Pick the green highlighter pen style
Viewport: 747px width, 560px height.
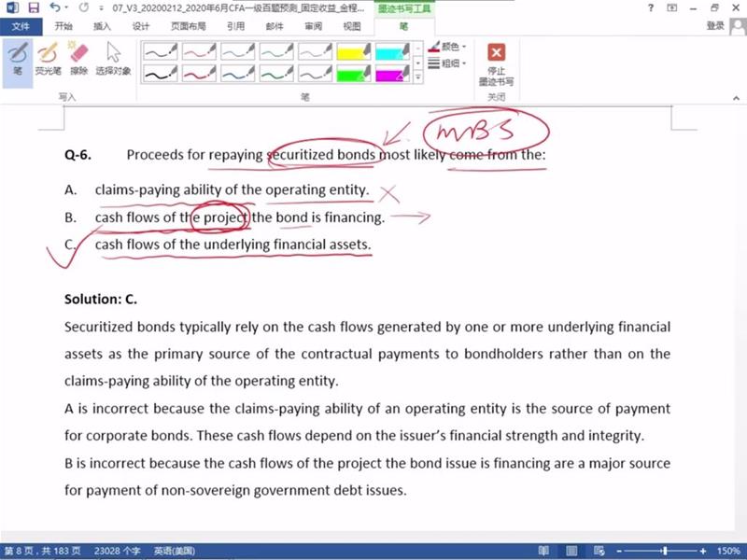(x=354, y=74)
